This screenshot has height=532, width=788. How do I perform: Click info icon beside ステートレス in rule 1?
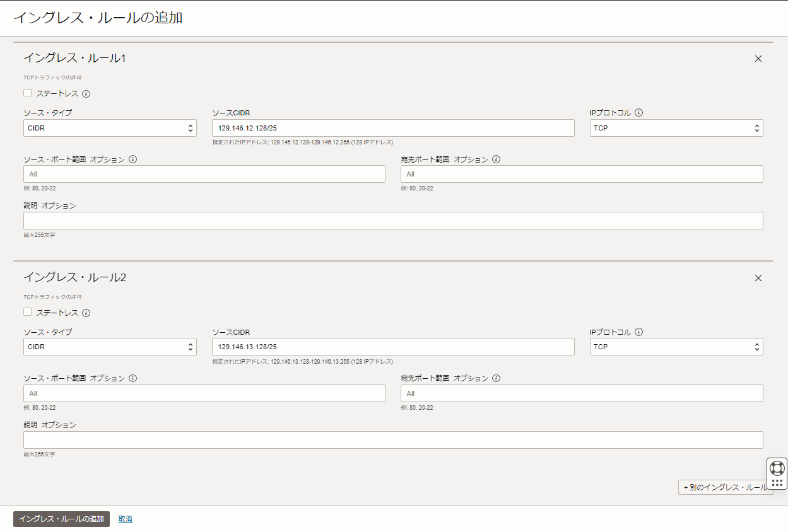[x=86, y=94]
